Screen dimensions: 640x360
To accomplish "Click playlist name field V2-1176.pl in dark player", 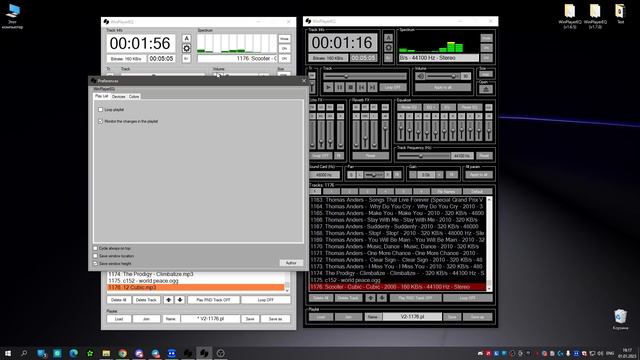I will coord(412,317).
